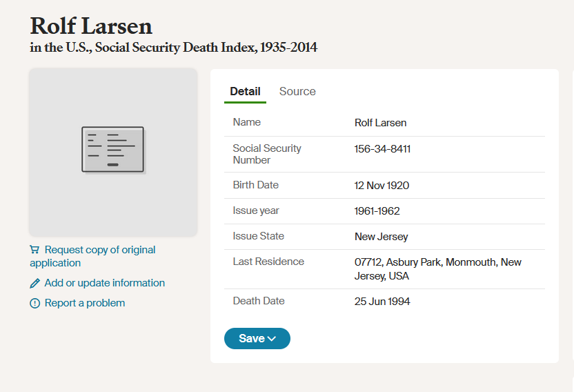Click the Death Date value 25 Jun 1994

click(x=382, y=302)
